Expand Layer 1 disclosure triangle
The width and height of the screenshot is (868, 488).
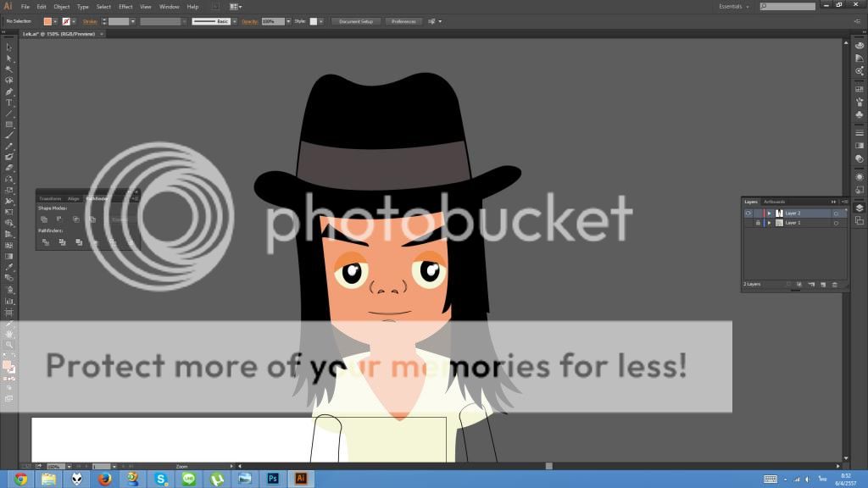769,223
